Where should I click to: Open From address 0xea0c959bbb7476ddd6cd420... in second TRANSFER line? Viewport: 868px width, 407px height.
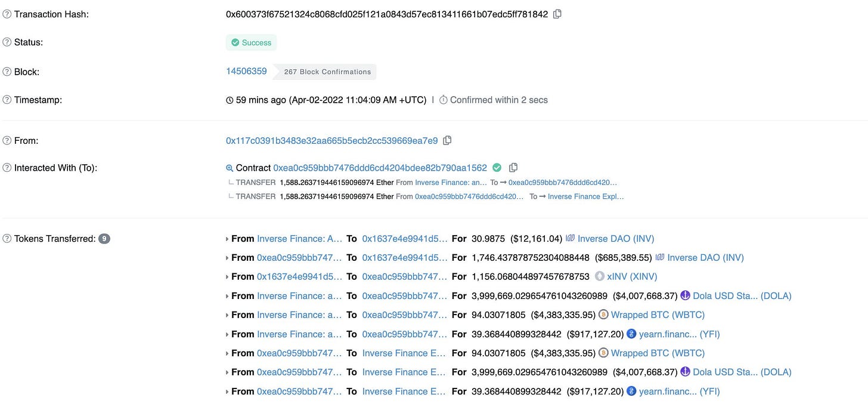469,196
